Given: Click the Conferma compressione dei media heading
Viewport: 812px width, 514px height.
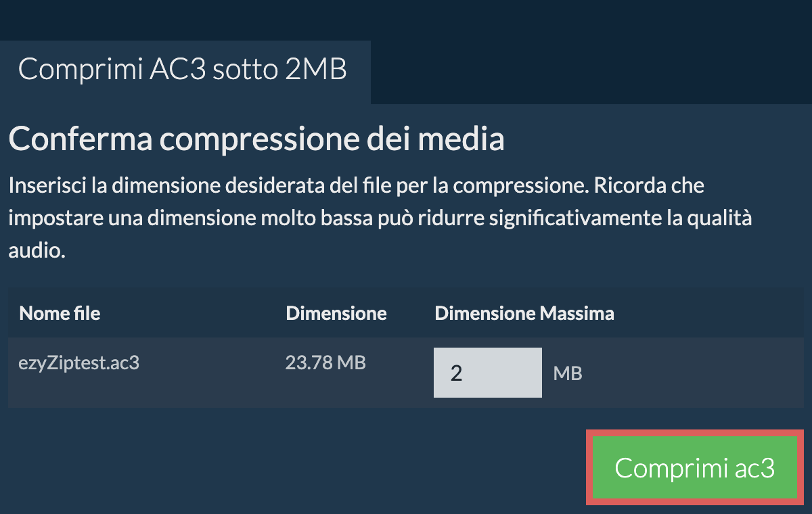Looking at the screenshot, I should (256, 139).
